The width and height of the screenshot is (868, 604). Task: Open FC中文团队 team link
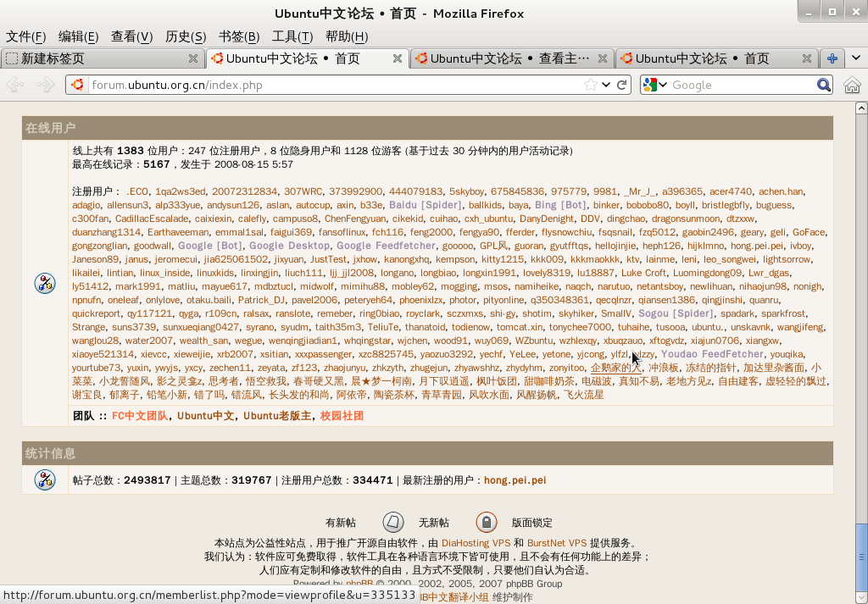[140, 415]
